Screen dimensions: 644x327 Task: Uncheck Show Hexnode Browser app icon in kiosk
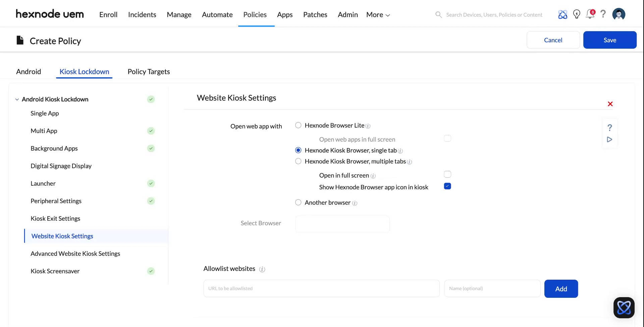(x=447, y=186)
